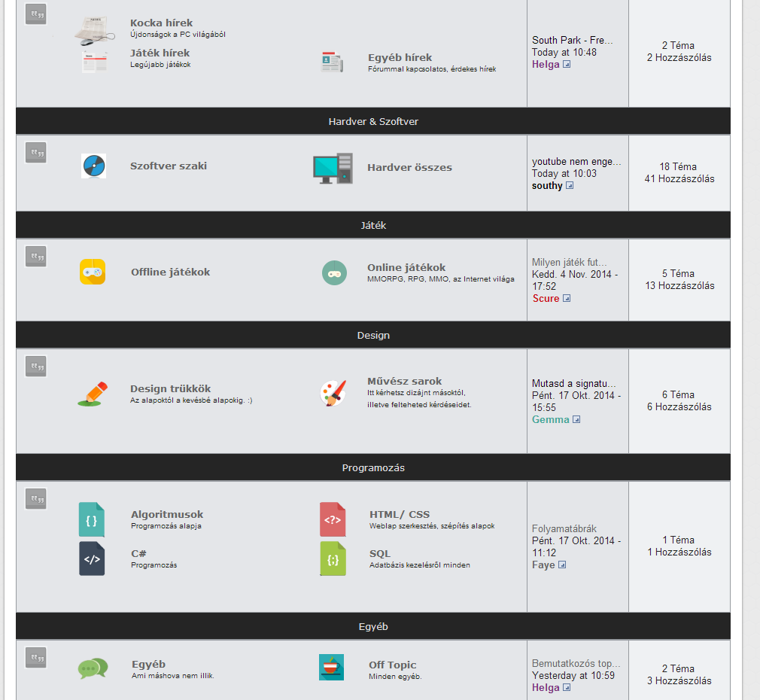Open the Kocka hírek forum
760x700 pixels.
click(161, 23)
